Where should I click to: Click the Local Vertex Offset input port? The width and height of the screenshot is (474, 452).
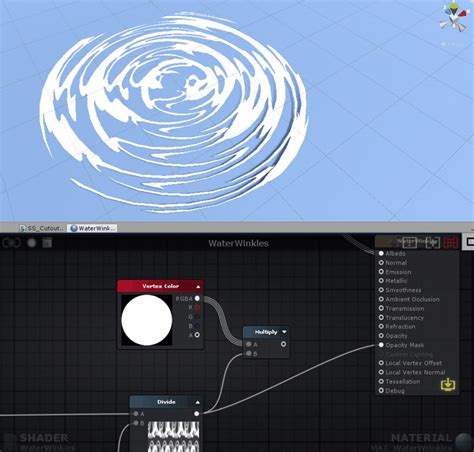381,363
